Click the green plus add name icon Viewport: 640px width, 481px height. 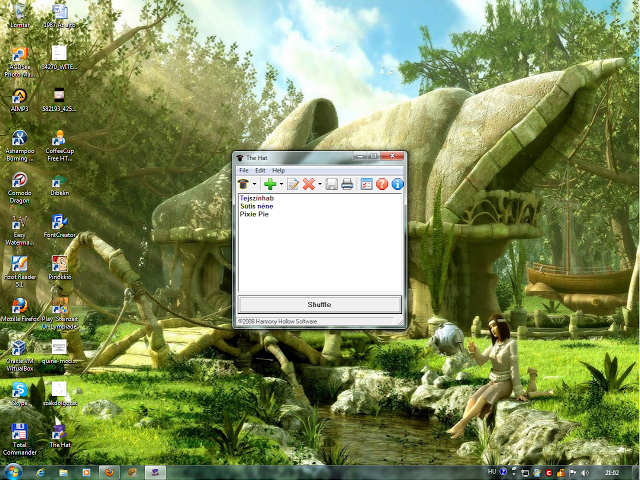coord(270,184)
